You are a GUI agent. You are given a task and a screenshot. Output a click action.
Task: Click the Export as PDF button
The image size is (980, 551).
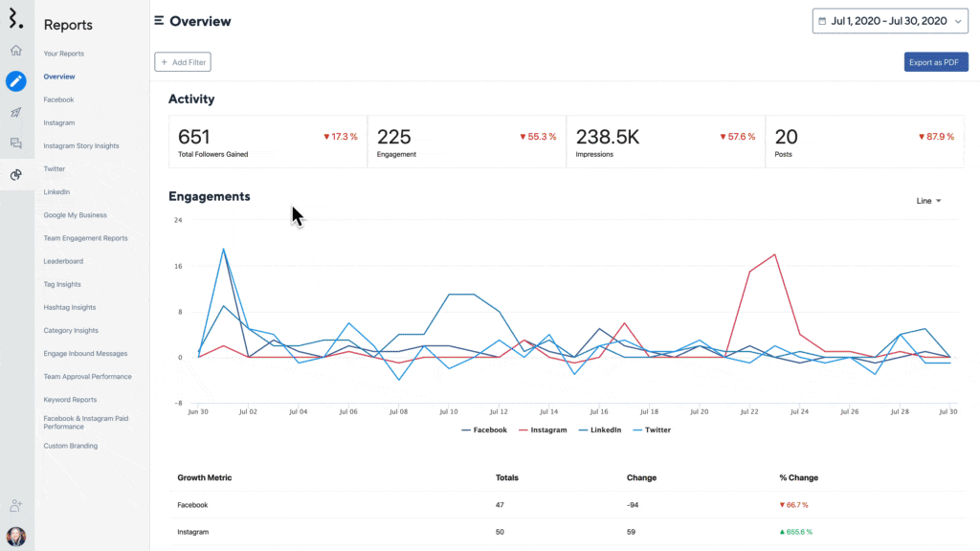[935, 61]
